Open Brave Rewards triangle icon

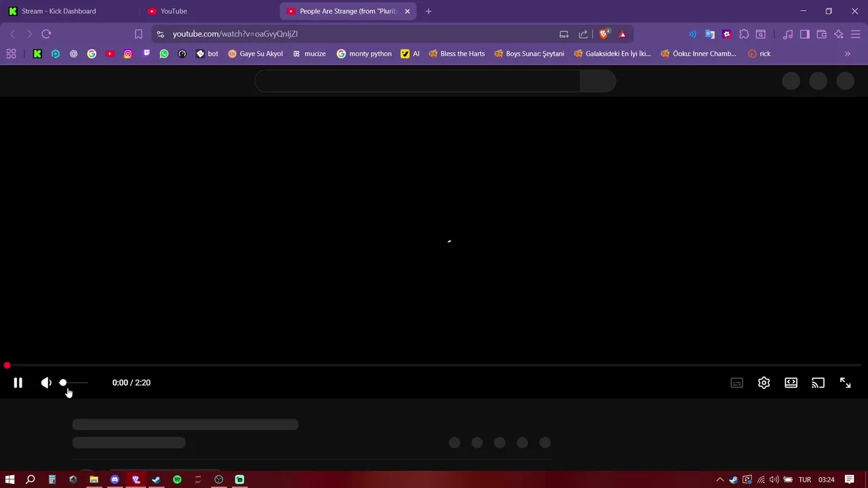(623, 34)
